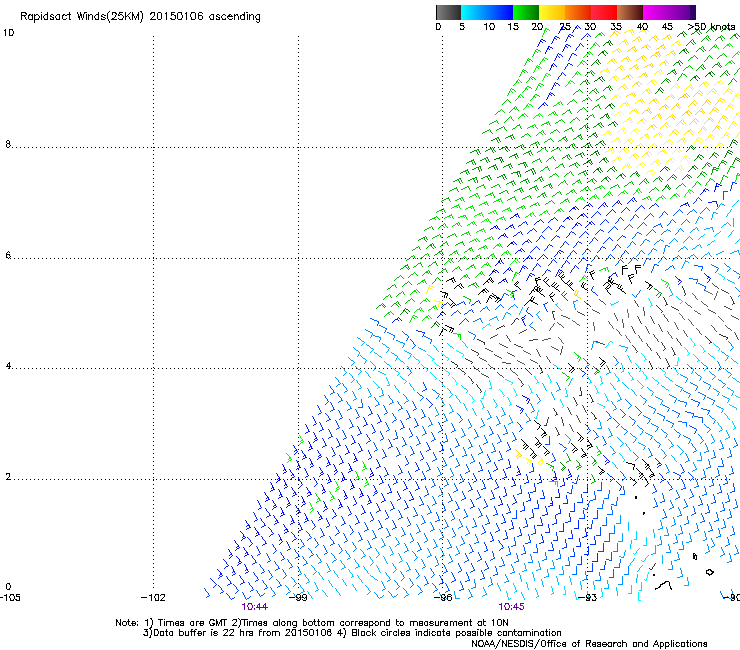This screenshot has height=650, width=740.
Task: Click the legend label '45' under the color bar
Action: [x=667, y=27]
